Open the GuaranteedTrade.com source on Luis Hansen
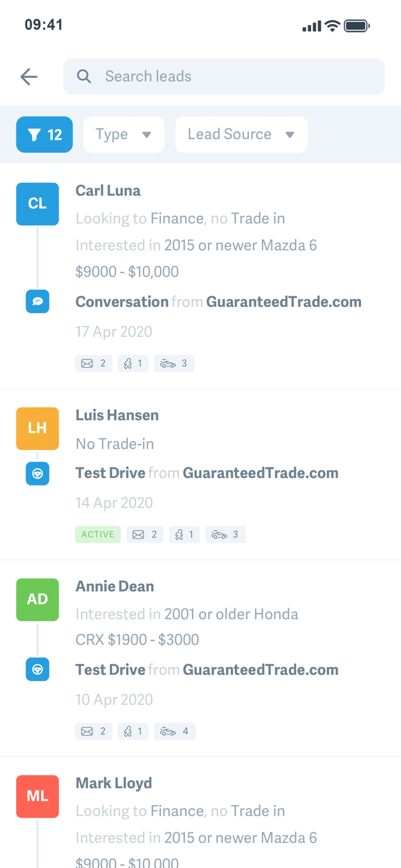This screenshot has height=868, width=401. pos(260,473)
